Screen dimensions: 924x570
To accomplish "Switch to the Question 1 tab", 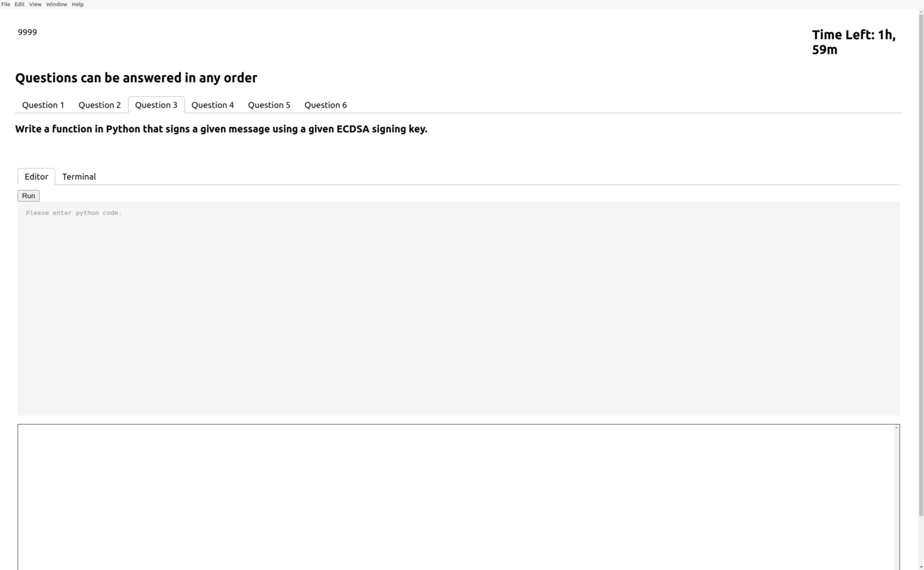I will point(43,105).
